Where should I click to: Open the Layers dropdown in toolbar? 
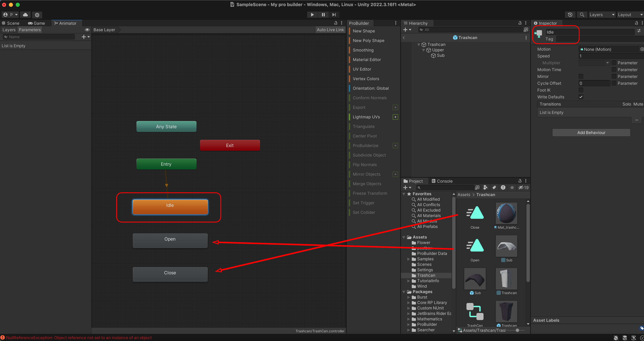602,15
